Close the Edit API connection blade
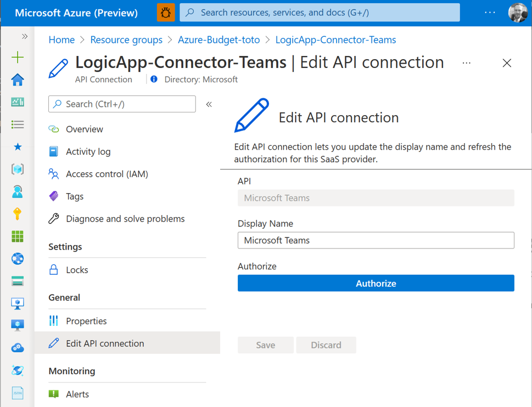The width and height of the screenshot is (532, 407). [x=507, y=63]
